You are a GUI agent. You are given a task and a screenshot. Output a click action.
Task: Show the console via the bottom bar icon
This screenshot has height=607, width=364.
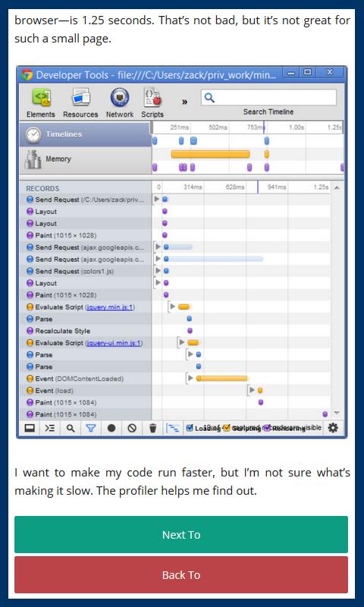(49, 428)
